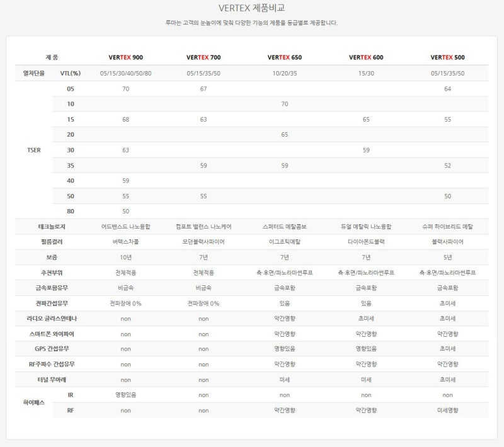Select the VERTEX 600 column header
The image size is (504, 447).
click(366, 57)
